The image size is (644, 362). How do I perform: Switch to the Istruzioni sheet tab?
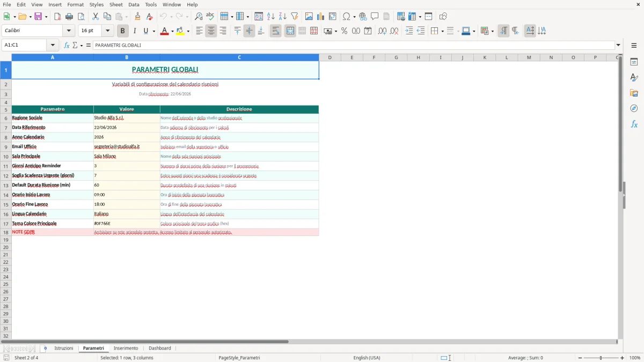[x=64, y=348]
